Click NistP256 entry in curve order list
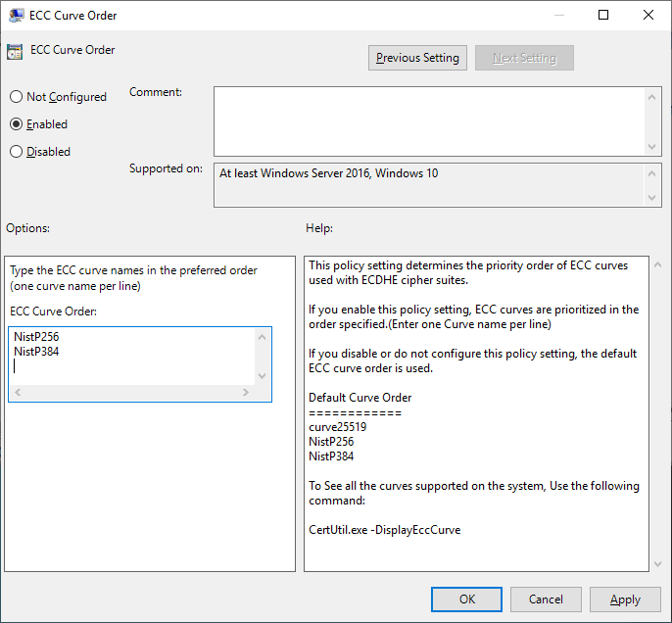Screen dimensions: 672x623 [36, 337]
